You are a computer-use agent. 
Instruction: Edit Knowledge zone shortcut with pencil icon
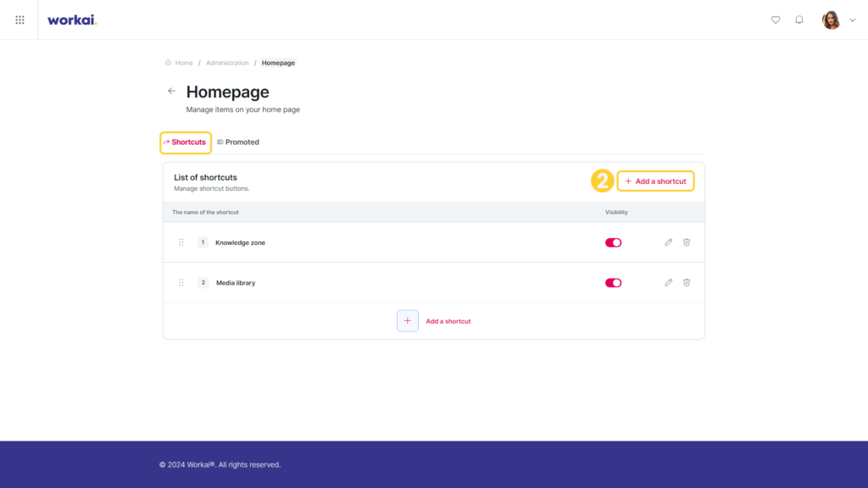tap(669, 242)
